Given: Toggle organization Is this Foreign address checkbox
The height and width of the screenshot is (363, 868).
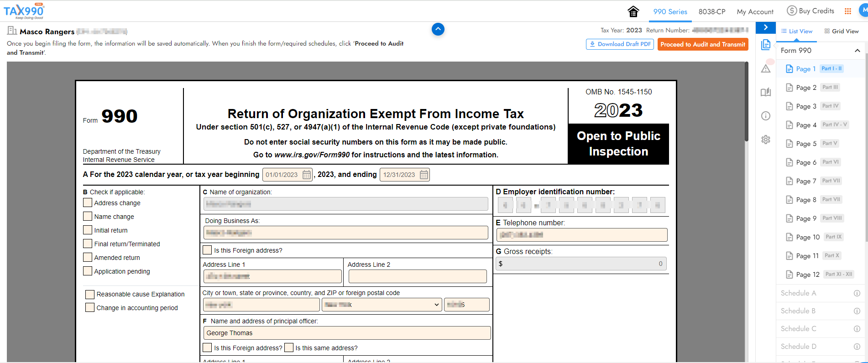Looking at the screenshot, I should point(207,250).
